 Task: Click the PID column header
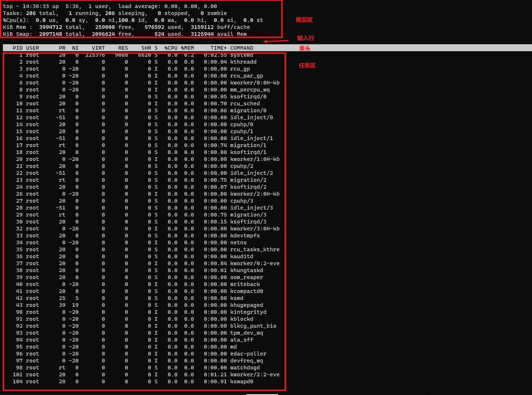point(18,48)
